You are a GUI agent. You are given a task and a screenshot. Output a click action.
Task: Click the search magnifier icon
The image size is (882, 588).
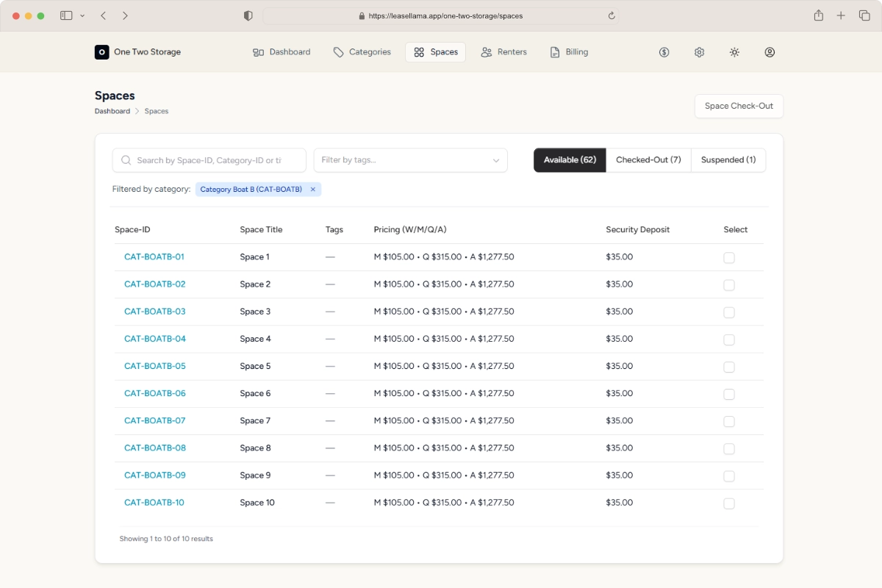(126, 160)
